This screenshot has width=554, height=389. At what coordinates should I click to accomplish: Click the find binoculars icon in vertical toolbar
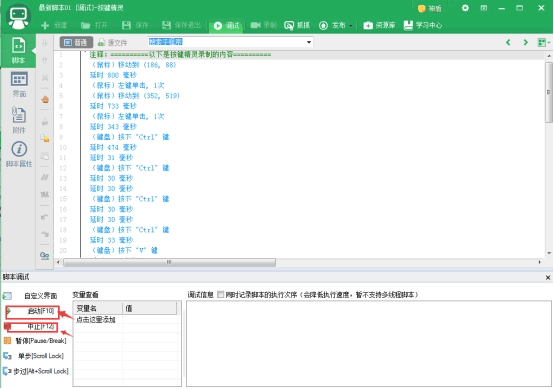point(45,177)
